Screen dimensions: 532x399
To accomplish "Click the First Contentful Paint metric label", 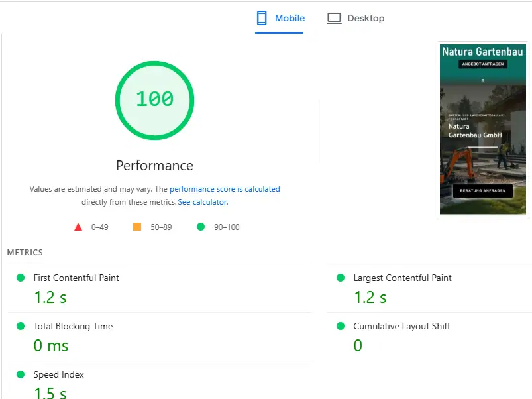I will point(76,278).
